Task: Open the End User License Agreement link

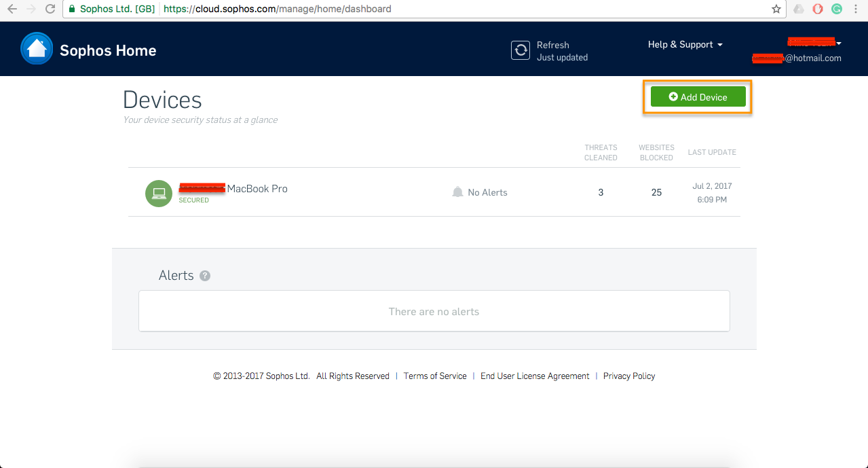Action: tap(535, 376)
